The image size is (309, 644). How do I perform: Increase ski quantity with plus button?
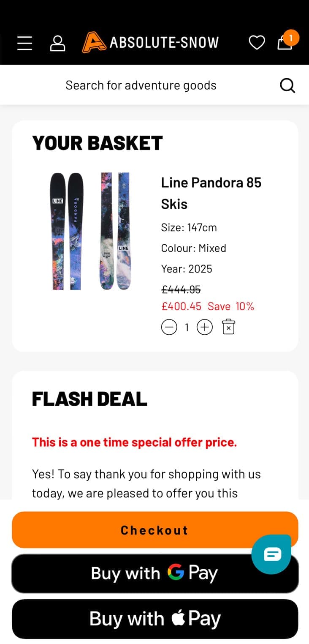pyautogui.click(x=205, y=327)
